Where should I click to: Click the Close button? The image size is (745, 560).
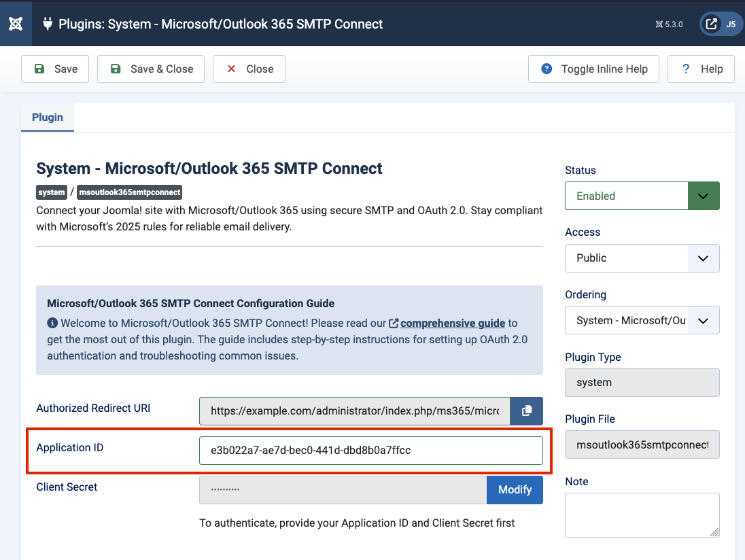click(x=249, y=69)
